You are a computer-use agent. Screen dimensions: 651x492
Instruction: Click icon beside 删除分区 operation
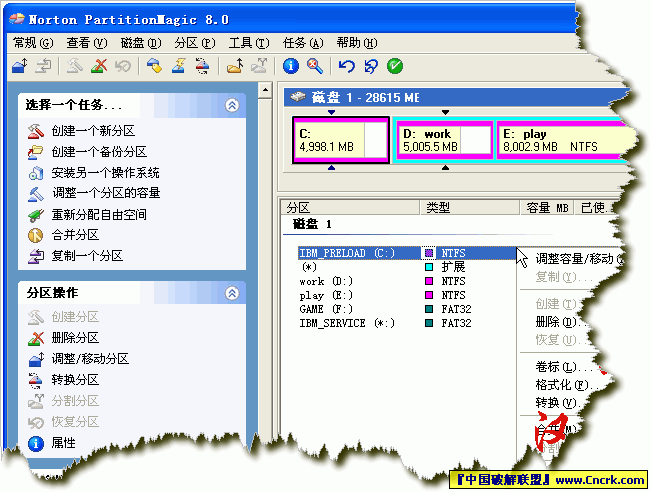[x=36, y=338]
